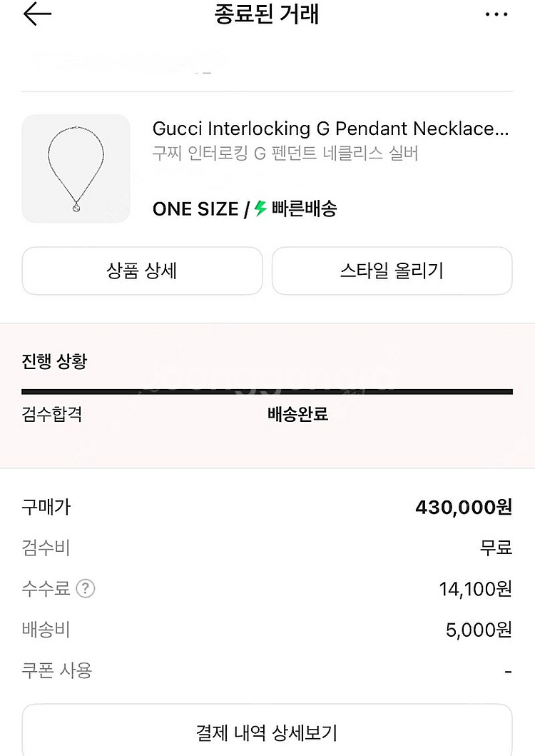Tap the ONE SIZE text

tap(195, 209)
